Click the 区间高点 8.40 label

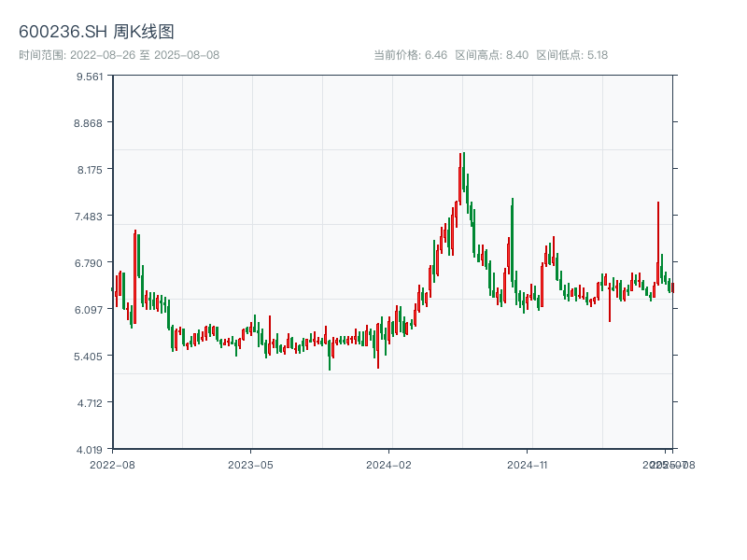(x=491, y=55)
